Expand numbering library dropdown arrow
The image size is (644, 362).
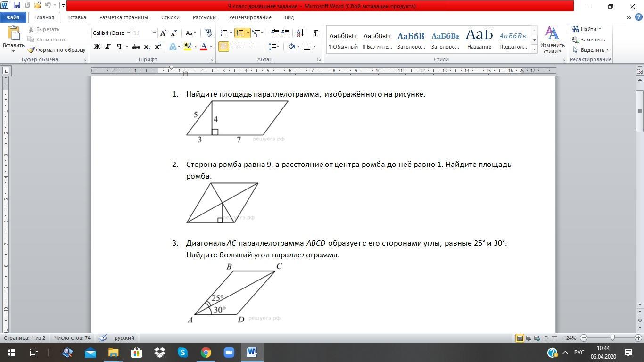coord(248,33)
